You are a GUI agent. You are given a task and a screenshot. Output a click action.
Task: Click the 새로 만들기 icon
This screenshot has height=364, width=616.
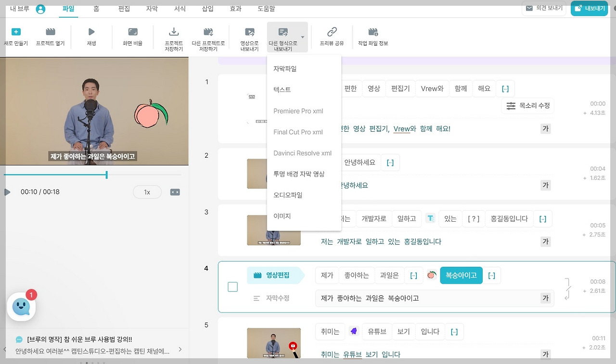(x=16, y=32)
